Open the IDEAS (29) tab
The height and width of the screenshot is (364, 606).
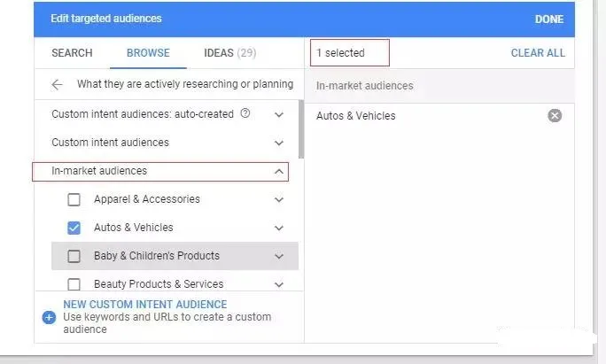pos(230,53)
